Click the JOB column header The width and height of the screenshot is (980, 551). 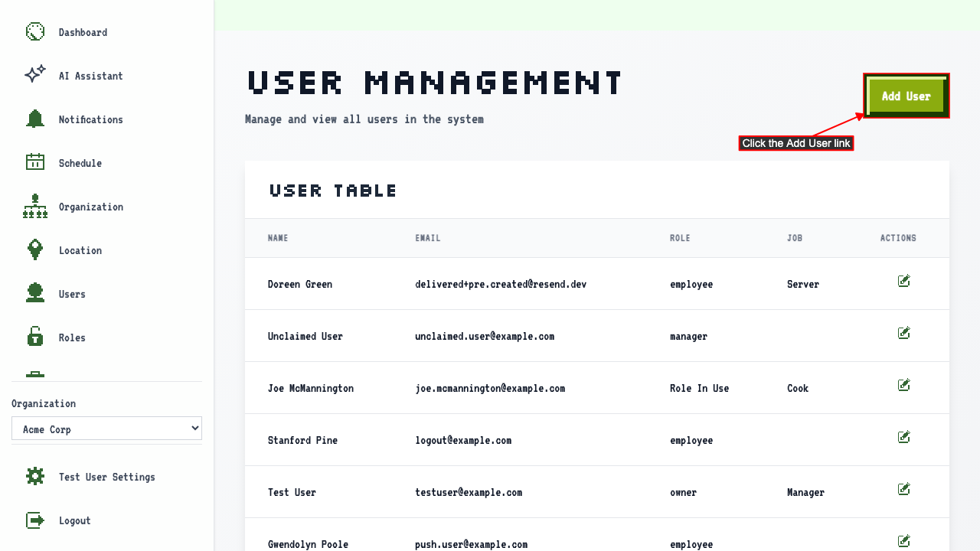tap(795, 238)
